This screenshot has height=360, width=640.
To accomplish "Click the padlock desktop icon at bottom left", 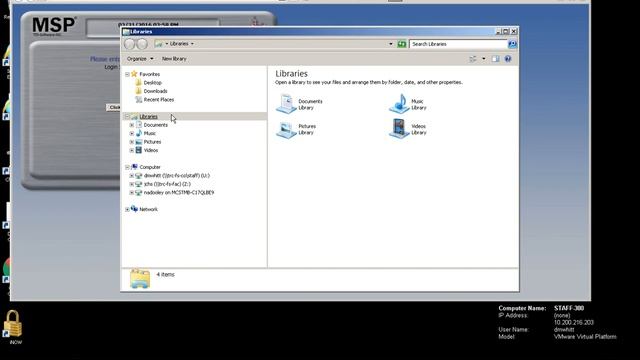I will tap(13, 324).
